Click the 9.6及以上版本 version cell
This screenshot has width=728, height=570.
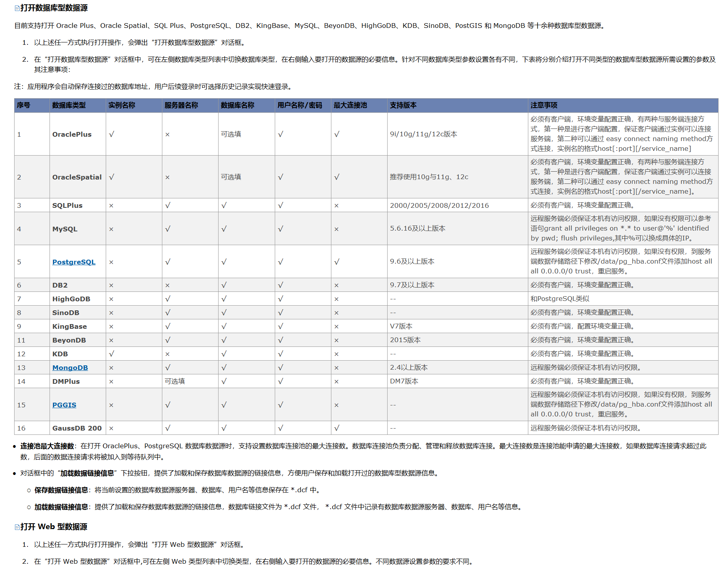458,262
